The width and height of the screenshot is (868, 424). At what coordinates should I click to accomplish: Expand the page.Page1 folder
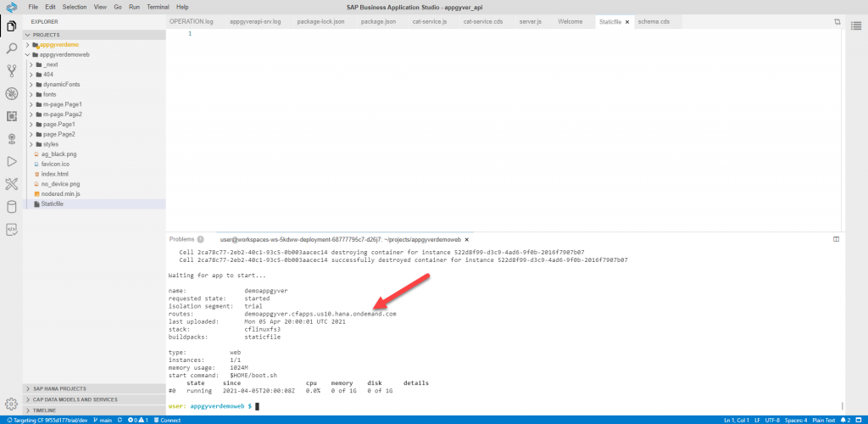[x=31, y=124]
